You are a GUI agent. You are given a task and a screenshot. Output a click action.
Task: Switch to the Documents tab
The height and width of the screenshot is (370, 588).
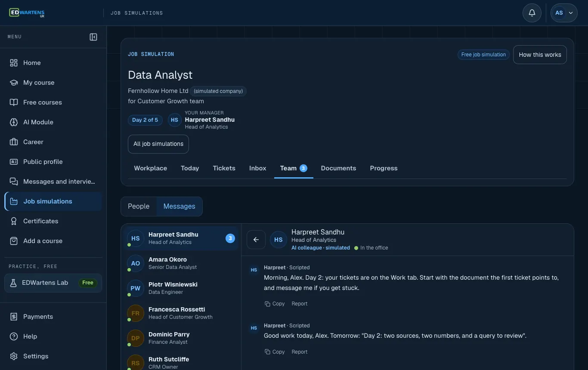338,168
